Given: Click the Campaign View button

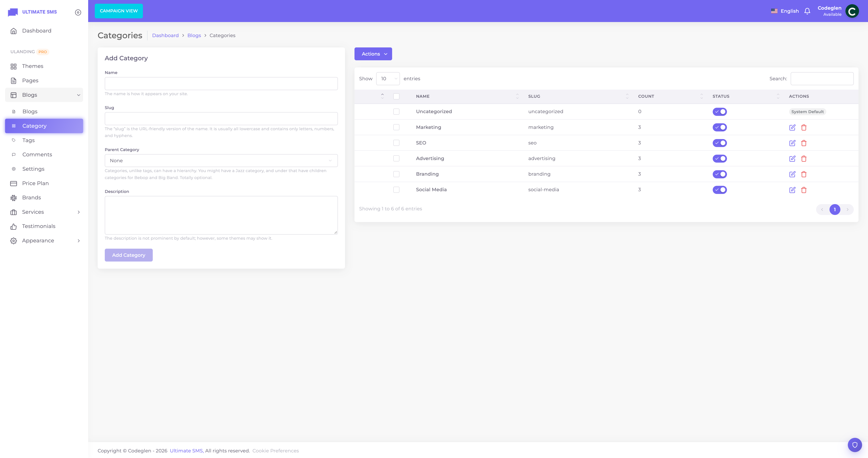Looking at the screenshot, I should click(x=119, y=11).
